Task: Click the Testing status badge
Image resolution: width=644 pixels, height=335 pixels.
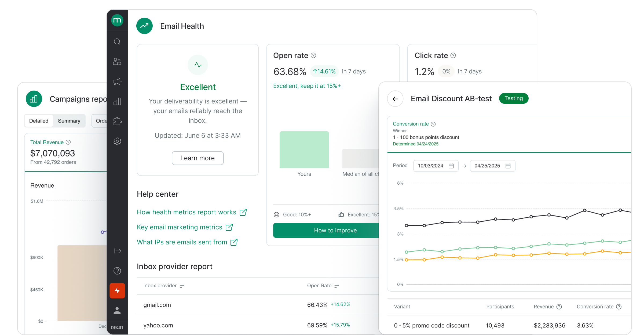Action: [x=514, y=98]
